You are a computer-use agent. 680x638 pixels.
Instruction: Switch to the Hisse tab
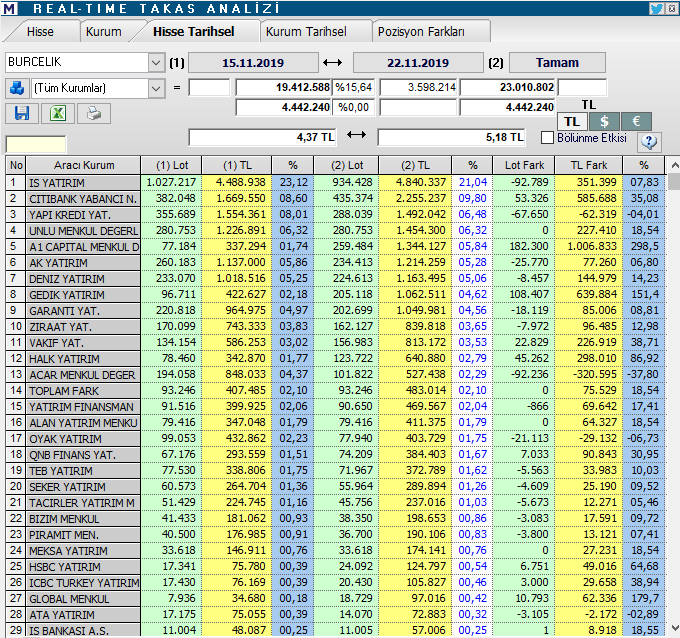[x=40, y=32]
